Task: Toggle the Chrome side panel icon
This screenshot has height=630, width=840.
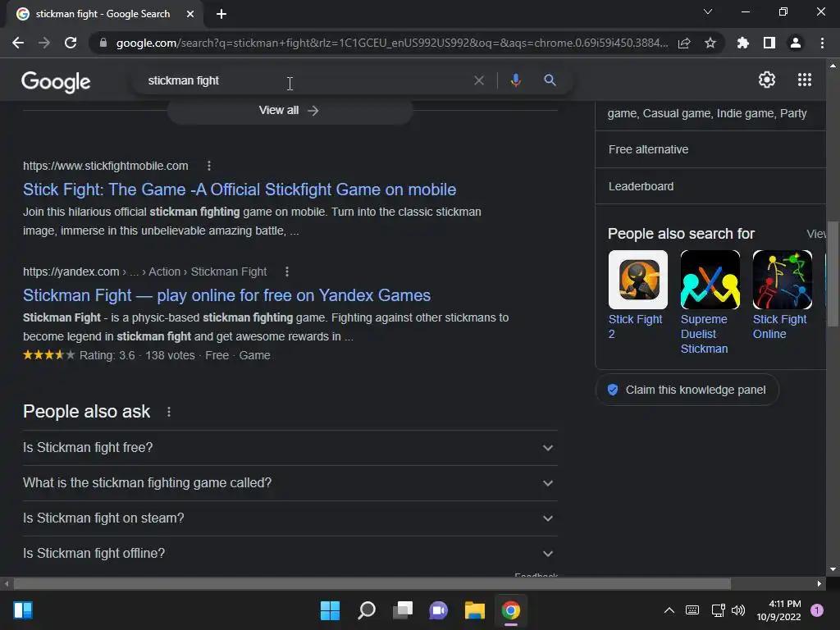Action: 769,43
